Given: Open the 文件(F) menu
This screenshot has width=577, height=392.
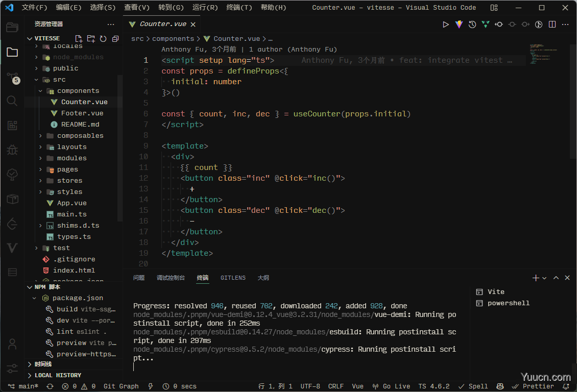Looking at the screenshot, I should click(34, 8).
